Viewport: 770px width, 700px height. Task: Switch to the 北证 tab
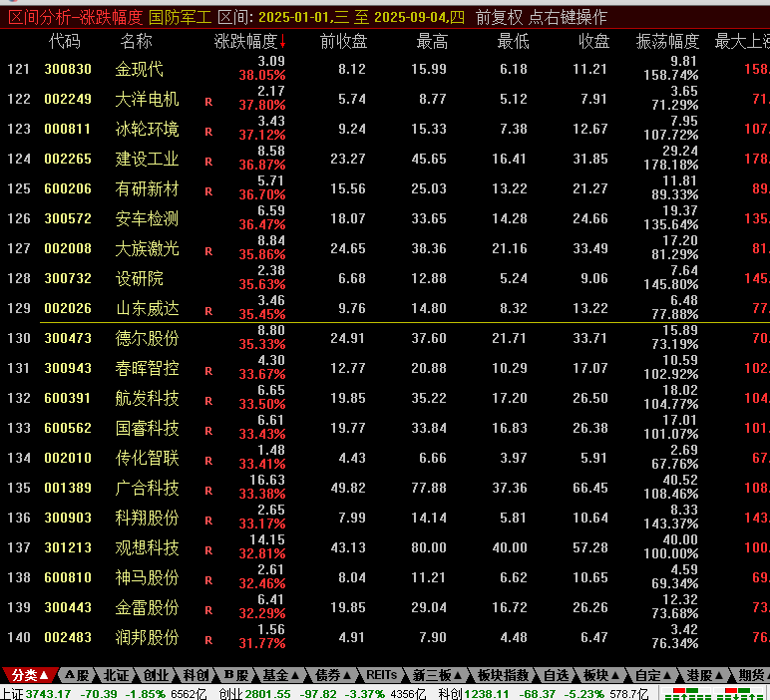(x=116, y=675)
